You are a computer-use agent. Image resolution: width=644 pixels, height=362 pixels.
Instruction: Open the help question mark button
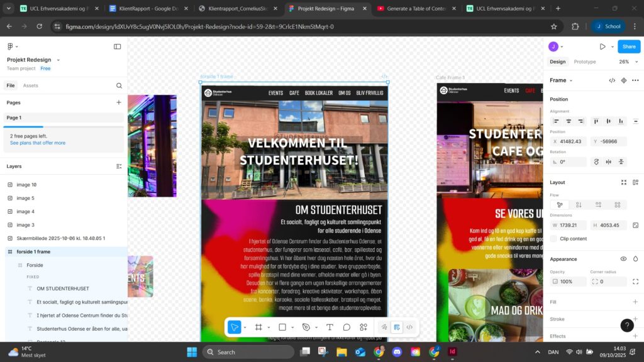click(x=627, y=325)
